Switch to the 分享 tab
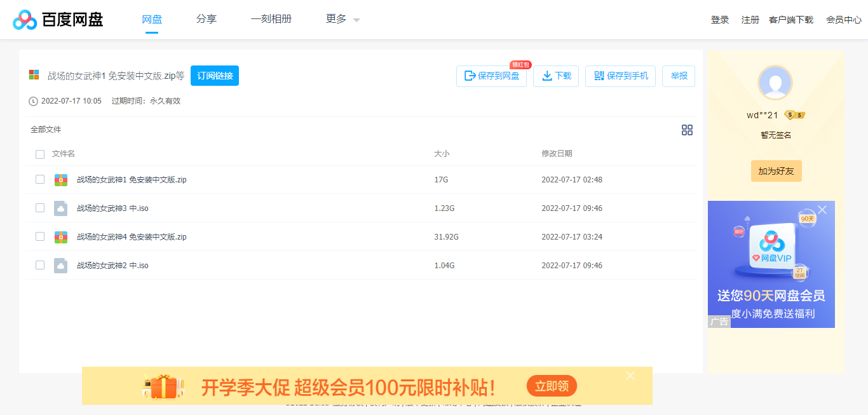Screen dimensions: 868x415 pyautogui.click(x=206, y=19)
